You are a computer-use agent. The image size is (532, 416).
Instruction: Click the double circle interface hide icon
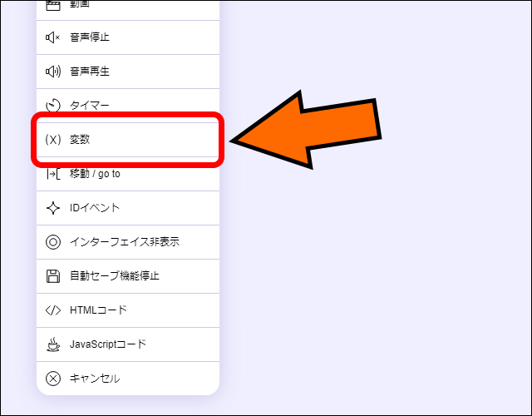(x=53, y=242)
